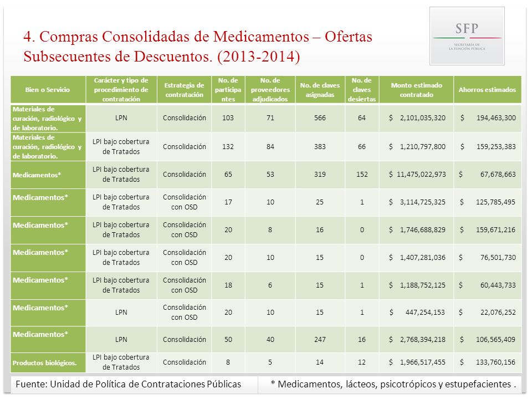Click the 'No. de claves asignadas' header
Image resolution: width=532 pixels, height=399 pixels.
click(x=320, y=90)
